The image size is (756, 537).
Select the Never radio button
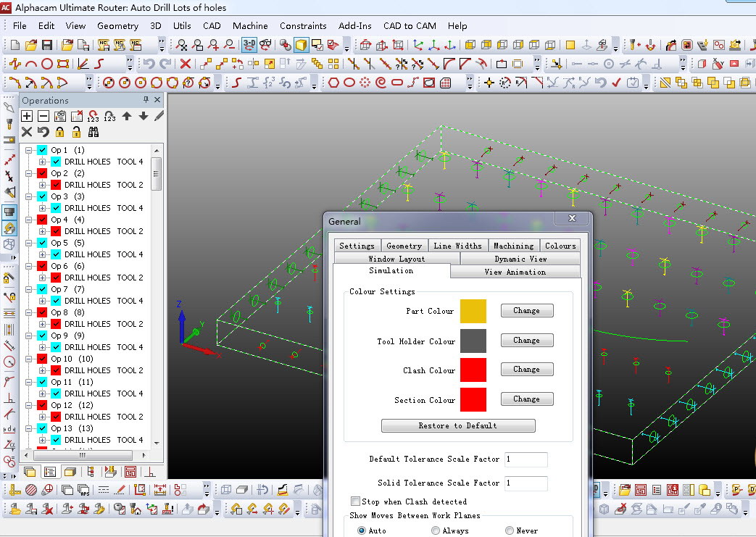(x=510, y=530)
